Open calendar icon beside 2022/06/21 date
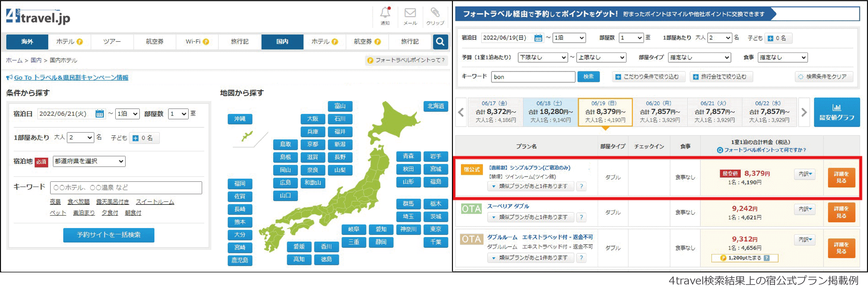Viewport: 868px width, 300px height. pos(99,114)
